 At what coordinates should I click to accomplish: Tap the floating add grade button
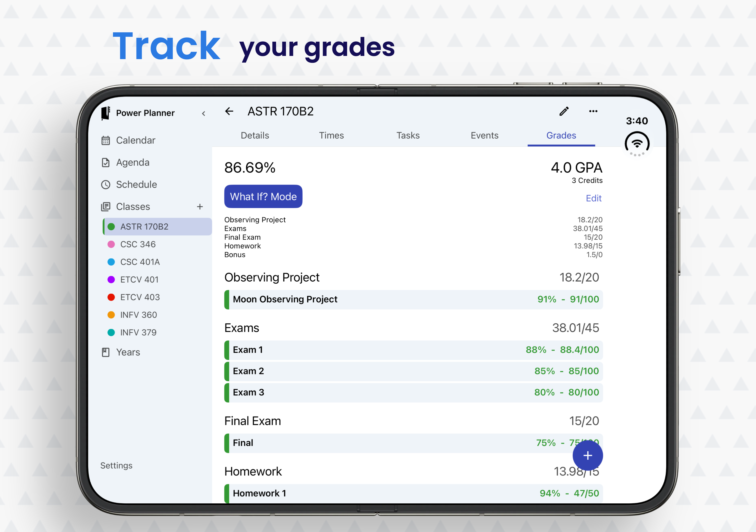588,456
